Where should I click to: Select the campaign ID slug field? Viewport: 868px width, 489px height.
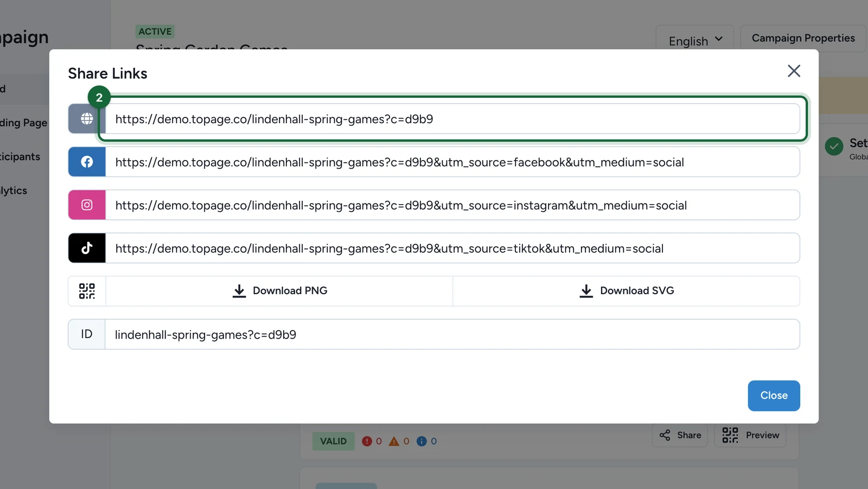pos(452,334)
